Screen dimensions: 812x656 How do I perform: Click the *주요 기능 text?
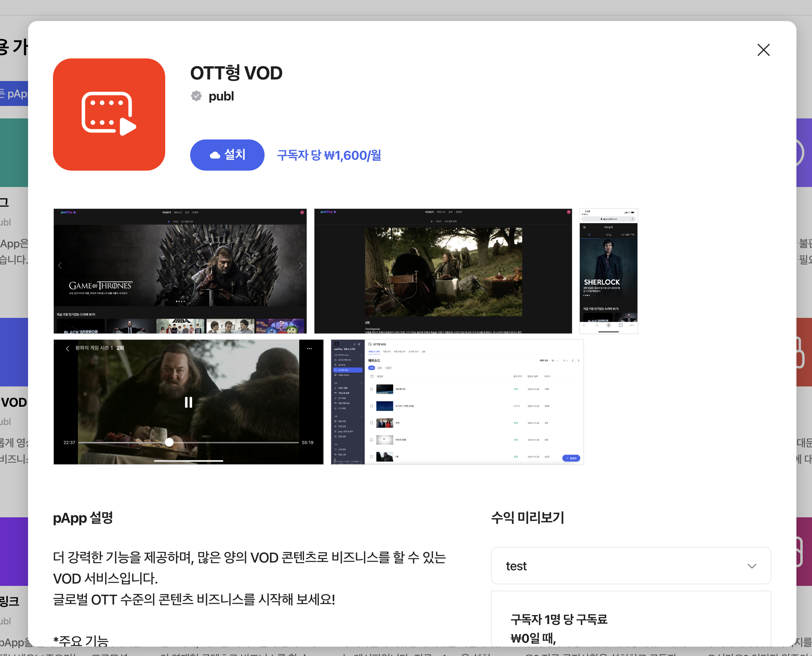[81, 640]
